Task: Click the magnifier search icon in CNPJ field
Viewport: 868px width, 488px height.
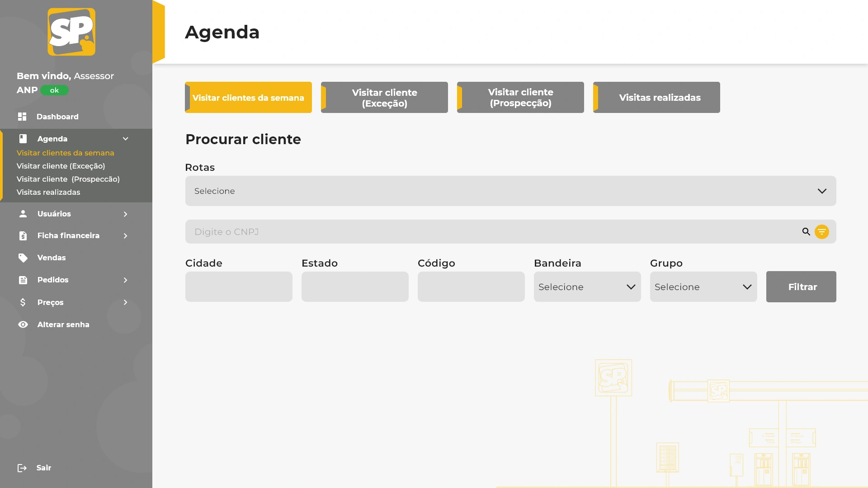Action: 806,232
